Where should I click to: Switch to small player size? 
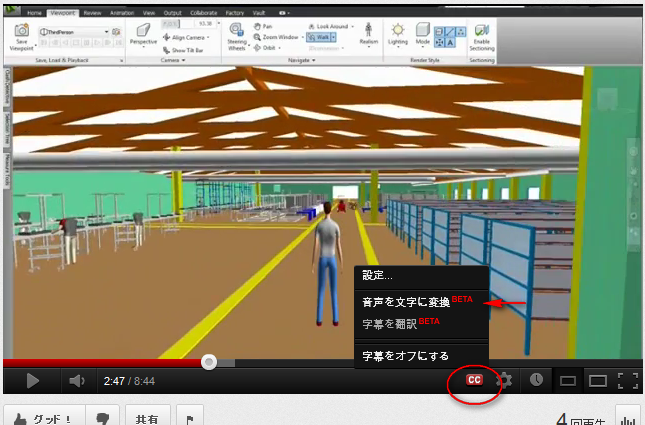pyautogui.click(x=567, y=381)
